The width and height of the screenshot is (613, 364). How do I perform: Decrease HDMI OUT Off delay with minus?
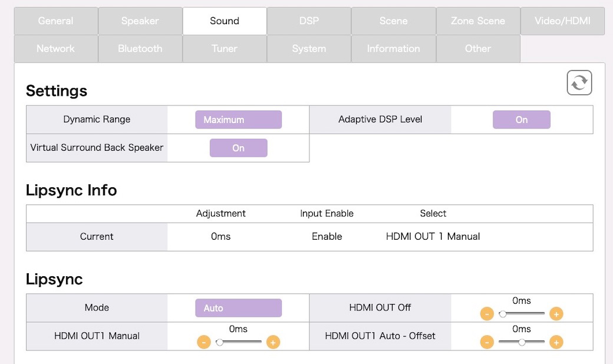click(487, 313)
